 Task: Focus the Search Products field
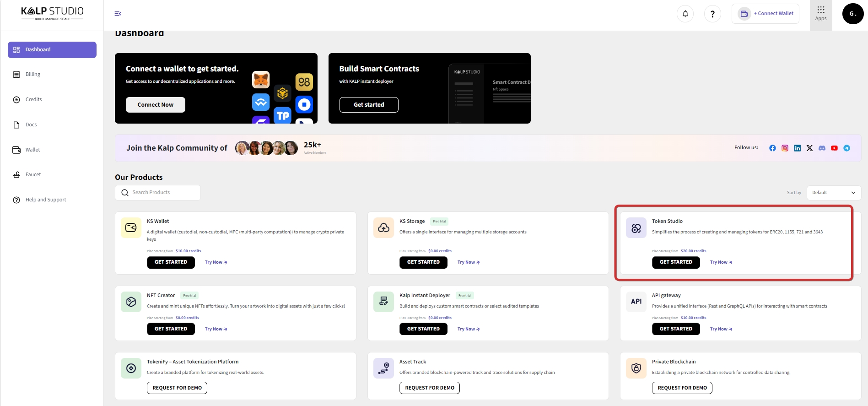pyautogui.click(x=158, y=193)
